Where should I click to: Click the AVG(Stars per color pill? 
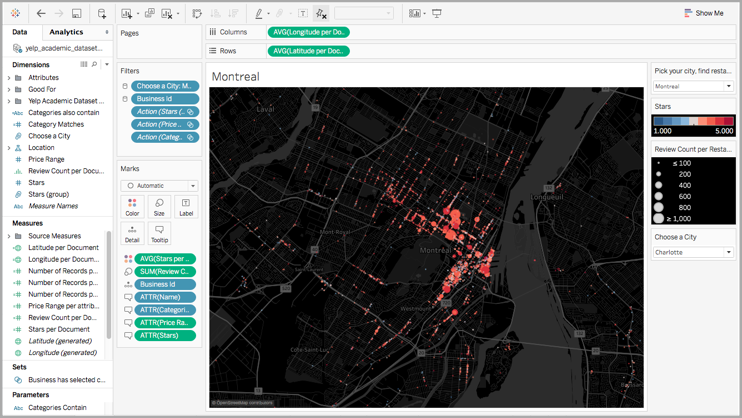point(165,259)
